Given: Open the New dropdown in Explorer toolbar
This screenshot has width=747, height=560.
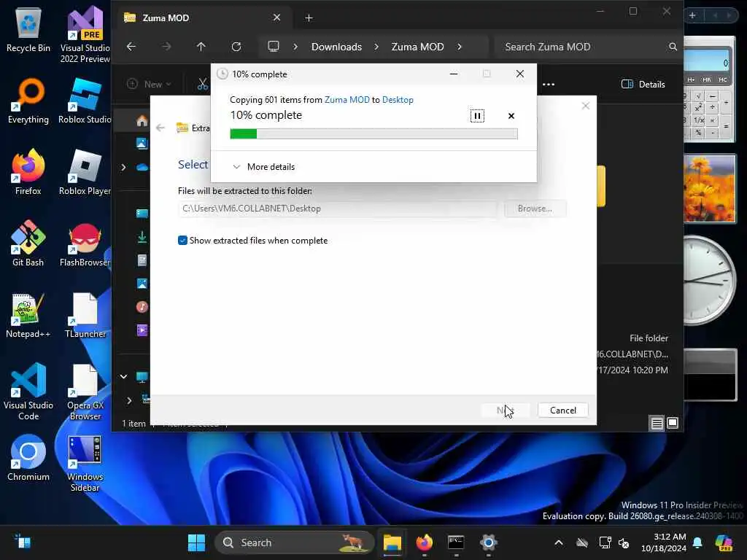Looking at the screenshot, I should [x=149, y=85].
